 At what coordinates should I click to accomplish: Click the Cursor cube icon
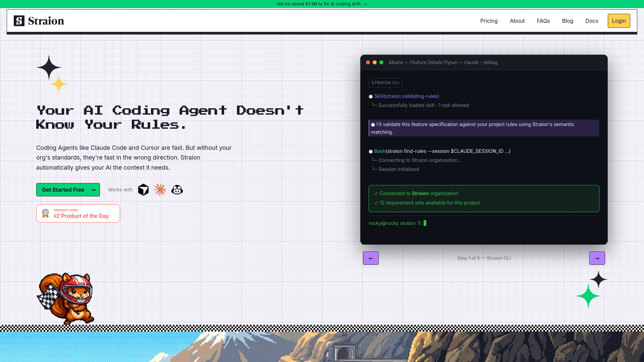143,190
